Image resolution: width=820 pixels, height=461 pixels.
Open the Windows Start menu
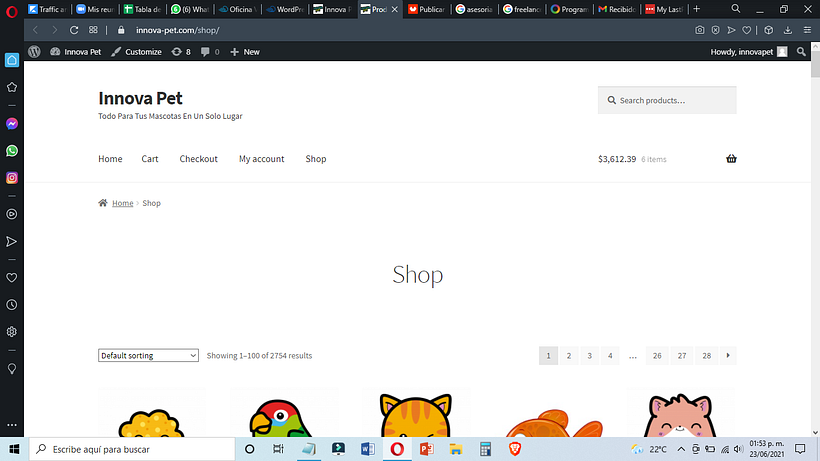tap(14, 449)
